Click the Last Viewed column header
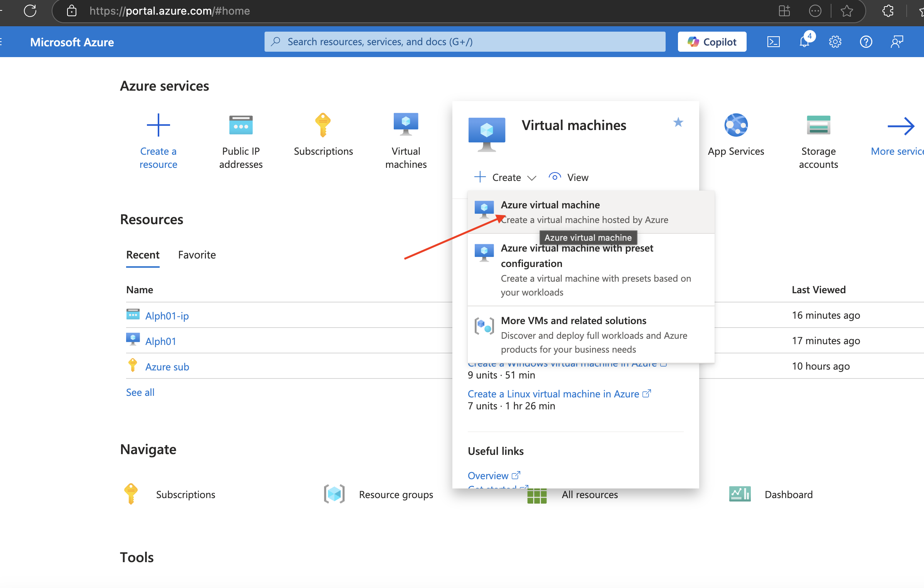The width and height of the screenshot is (924, 588). (x=818, y=289)
